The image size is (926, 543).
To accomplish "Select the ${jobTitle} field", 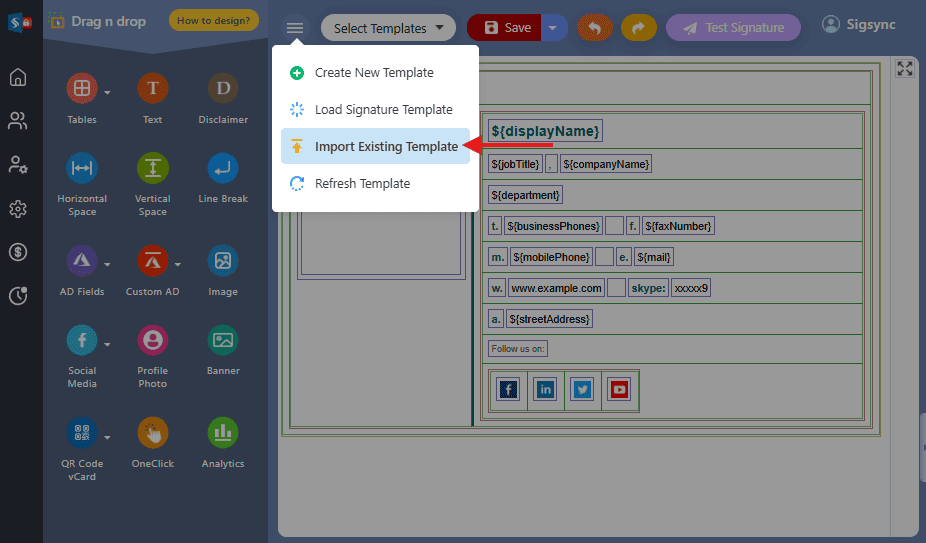I will 516,164.
